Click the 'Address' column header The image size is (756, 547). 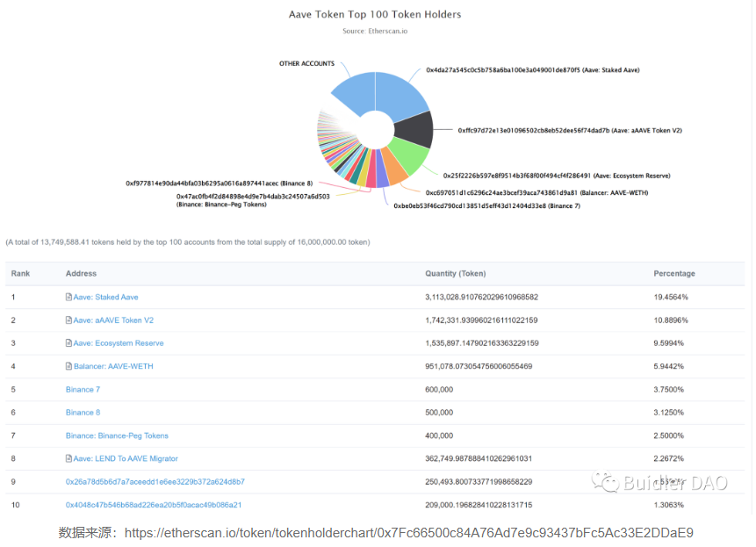click(x=81, y=273)
